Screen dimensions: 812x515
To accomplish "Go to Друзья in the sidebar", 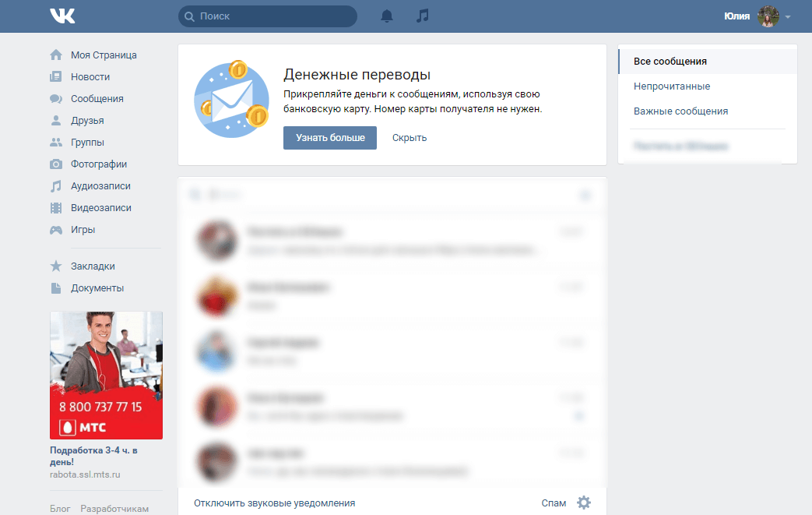I will [x=87, y=121].
